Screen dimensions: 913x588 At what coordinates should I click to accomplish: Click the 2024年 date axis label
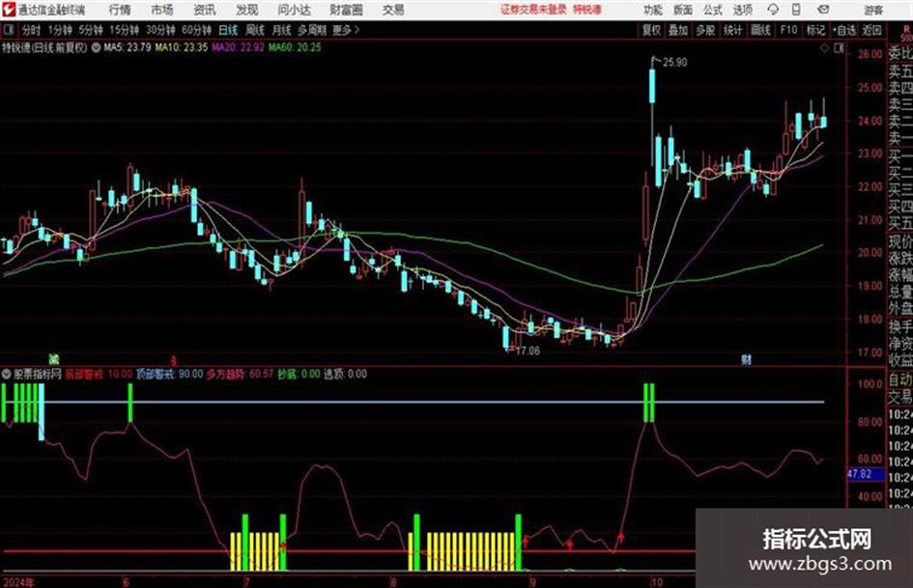(18, 582)
